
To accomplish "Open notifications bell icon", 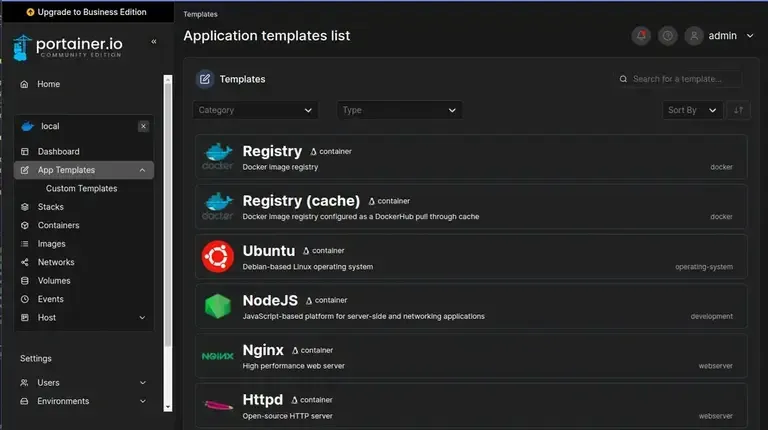I will pos(641,36).
